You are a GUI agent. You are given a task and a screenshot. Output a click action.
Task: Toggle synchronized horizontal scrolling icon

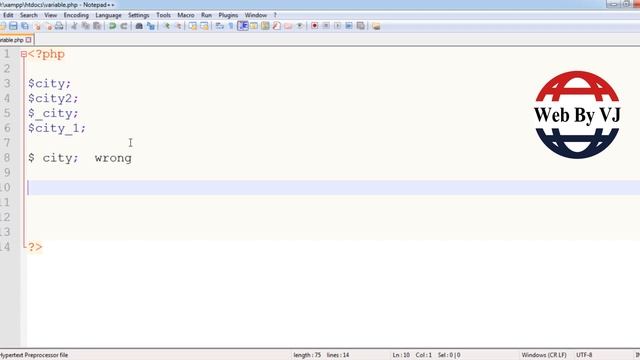(x=204, y=26)
